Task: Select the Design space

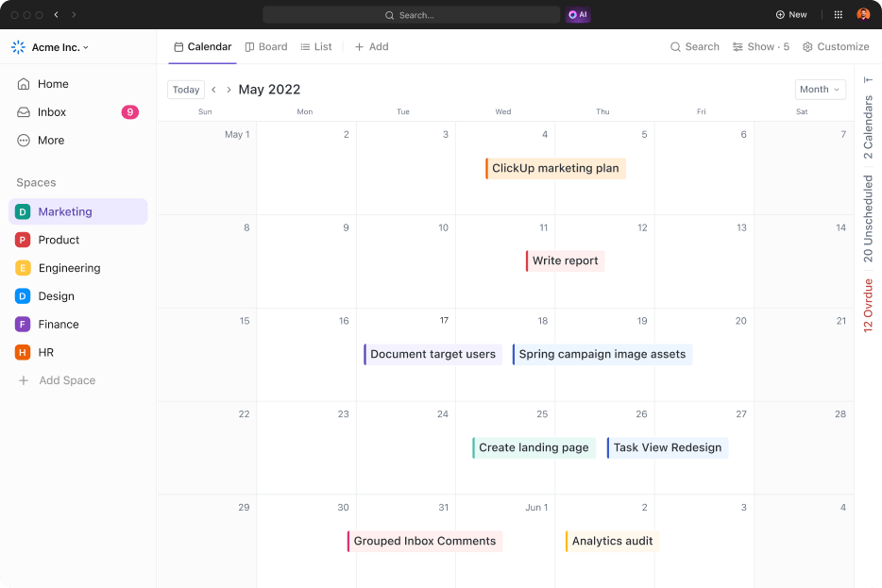Action: pos(78,296)
